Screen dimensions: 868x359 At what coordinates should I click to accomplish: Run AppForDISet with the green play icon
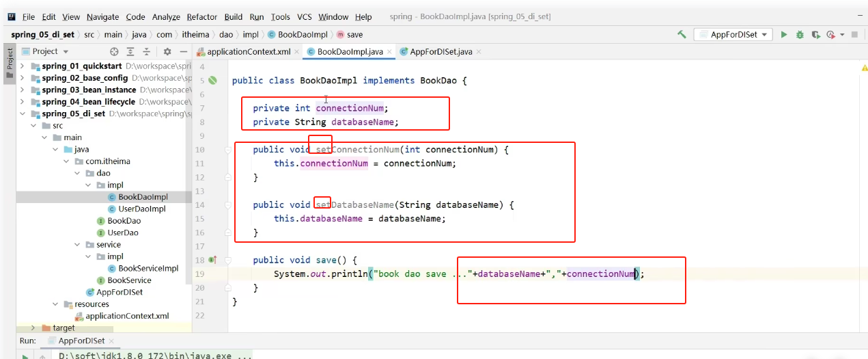tap(784, 34)
